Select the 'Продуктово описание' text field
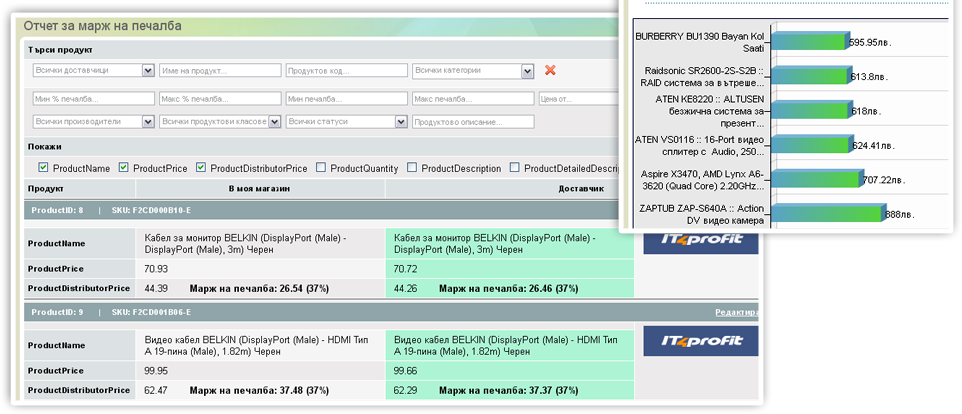962x414 pixels. coord(471,121)
